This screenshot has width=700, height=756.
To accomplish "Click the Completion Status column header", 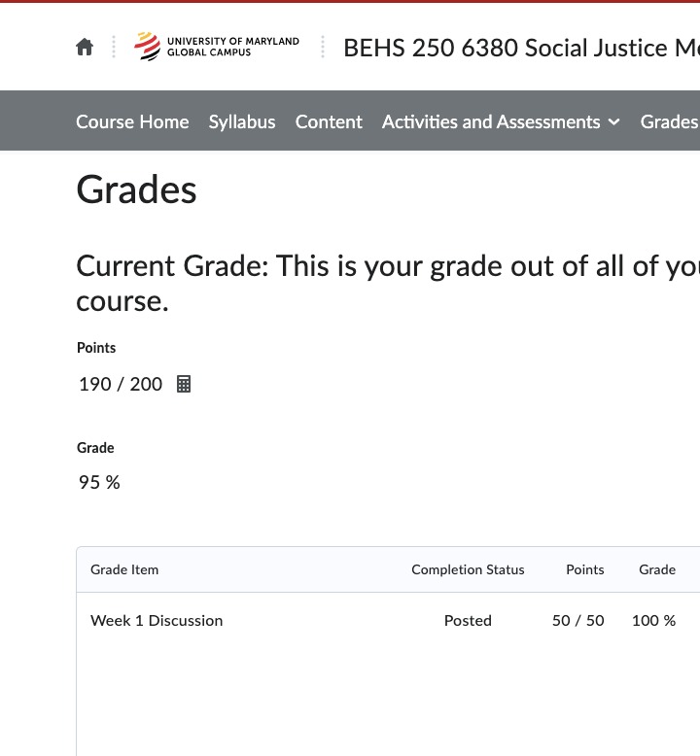I will coord(468,569).
